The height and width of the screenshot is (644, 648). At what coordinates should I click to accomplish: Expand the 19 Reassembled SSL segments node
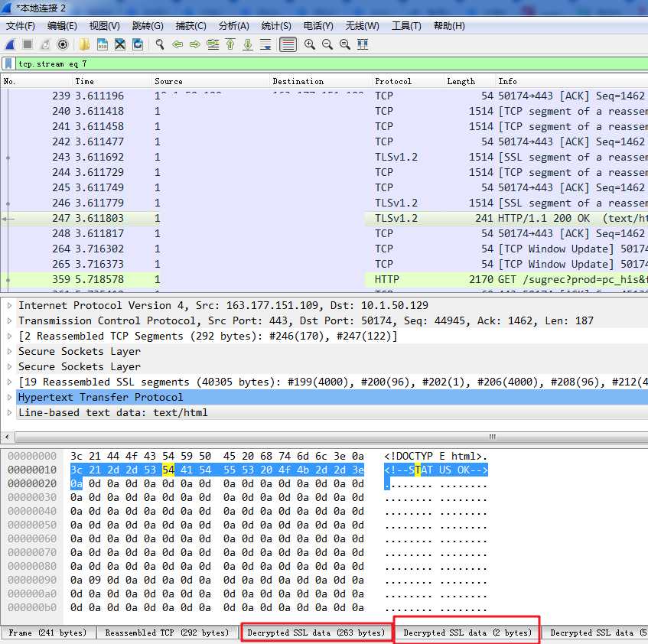9,382
